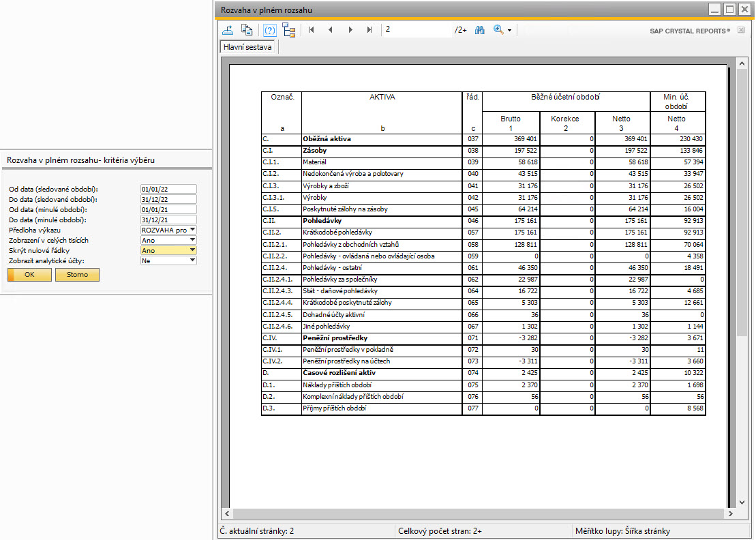The width and height of the screenshot is (756, 540).
Task: Click Storno in the criteria window
Action: pyautogui.click(x=77, y=274)
